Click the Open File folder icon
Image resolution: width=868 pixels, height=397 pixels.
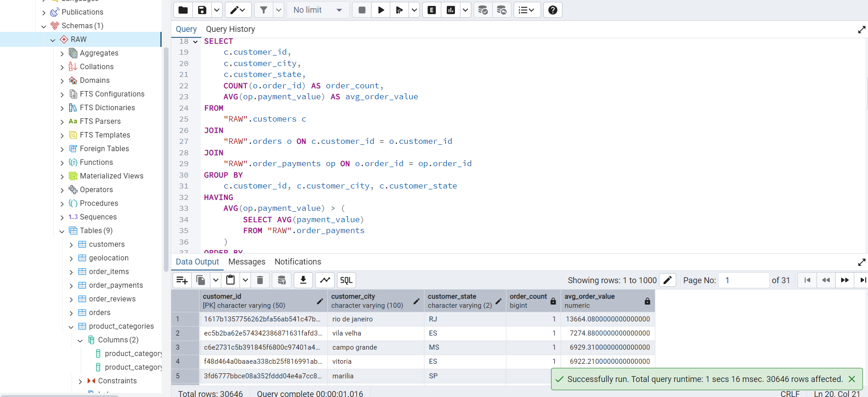[183, 10]
